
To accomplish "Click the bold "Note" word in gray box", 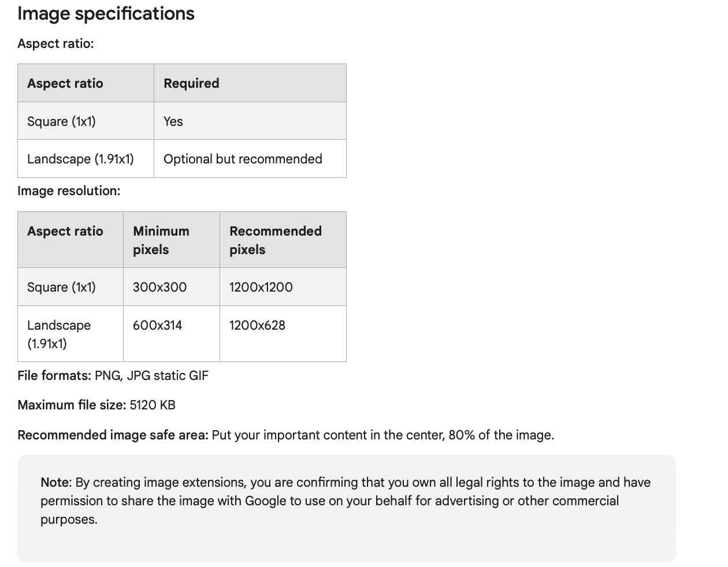I will point(55,482).
